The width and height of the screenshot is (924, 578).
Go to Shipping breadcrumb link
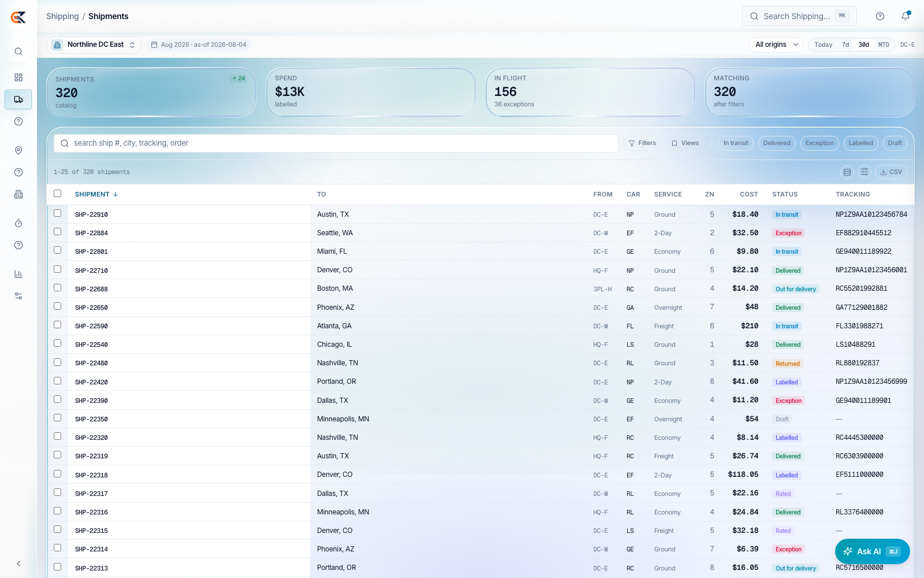pos(62,16)
